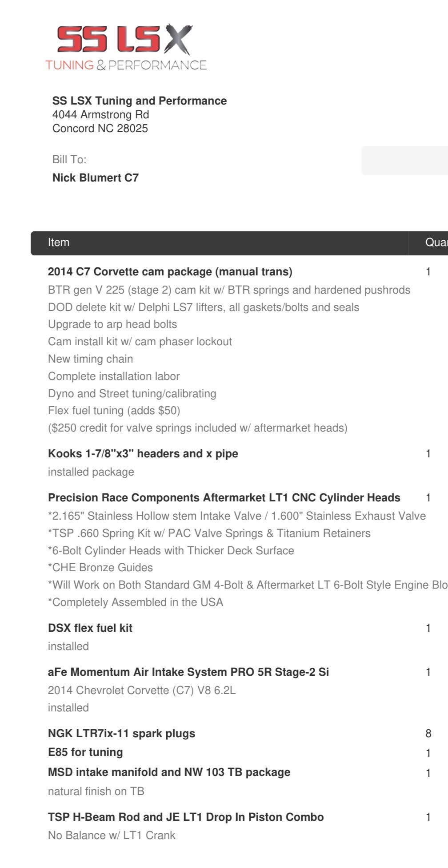The height and width of the screenshot is (868, 448).
Task: Select the company name SS LSX Tuning and Performance
Action: coord(140,101)
